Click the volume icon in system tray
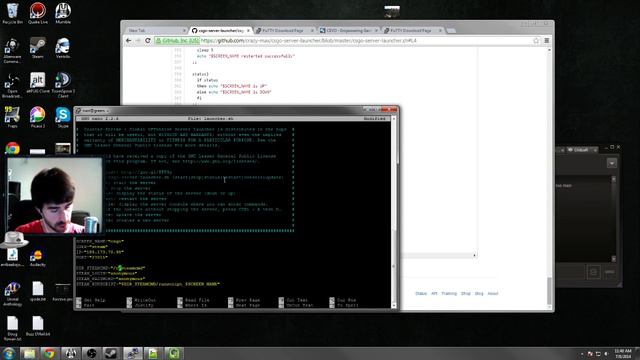The height and width of the screenshot is (360, 640). (606, 354)
